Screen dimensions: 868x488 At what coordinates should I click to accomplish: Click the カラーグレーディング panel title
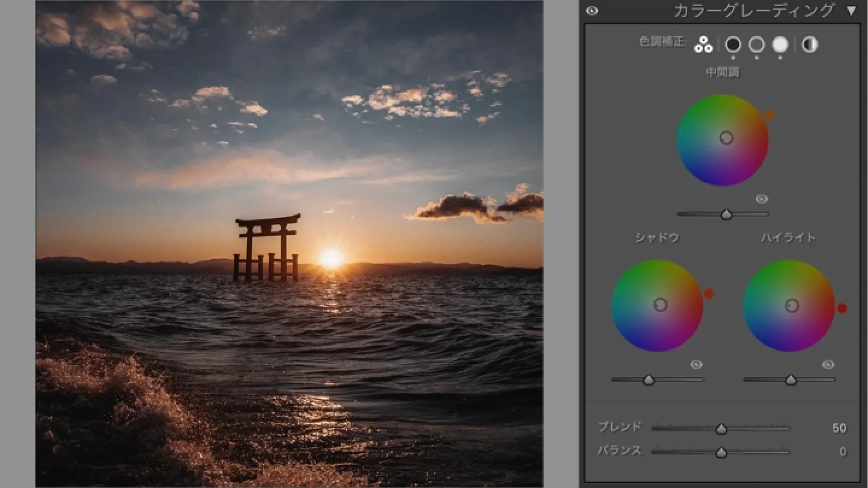(753, 11)
